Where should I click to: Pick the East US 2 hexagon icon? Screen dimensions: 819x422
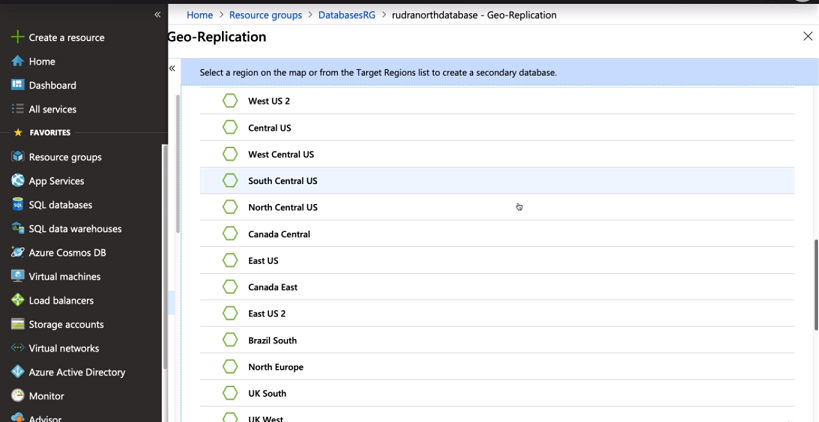pos(230,313)
